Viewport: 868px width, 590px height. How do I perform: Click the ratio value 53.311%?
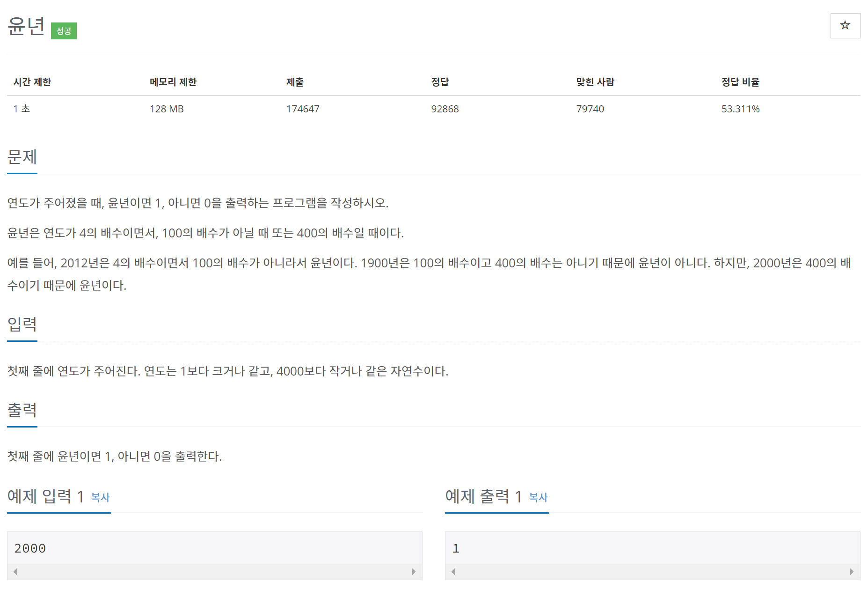click(x=740, y=109)
